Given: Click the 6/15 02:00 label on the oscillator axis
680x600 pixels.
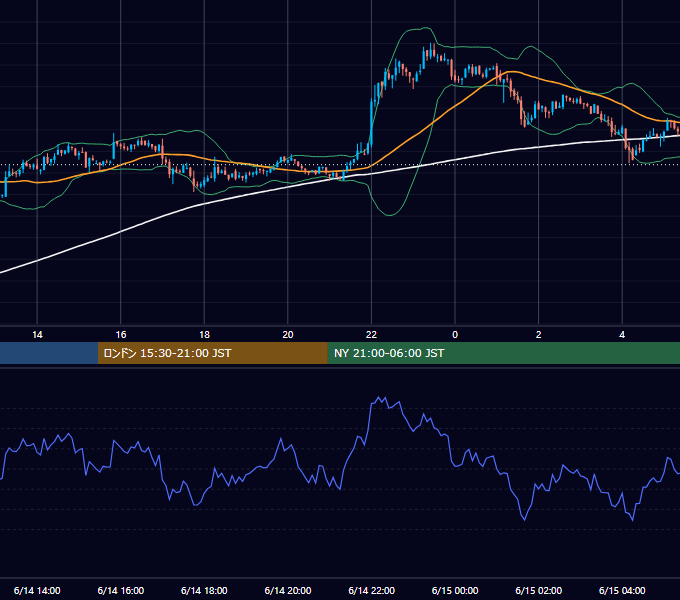Looking at the screenshot, I should click(x=539, y=590).
